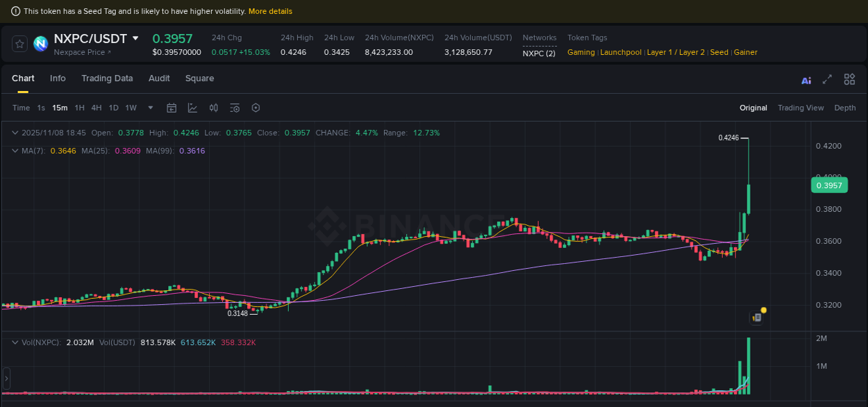Viewport: 868px width, 407px height.
Task: Open the date range calendar icon
Action: [172, 108]
